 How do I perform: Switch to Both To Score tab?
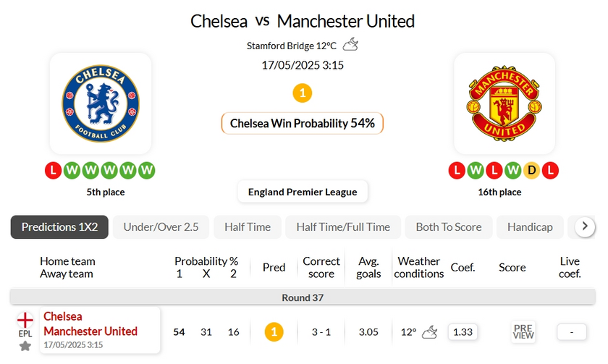click(x=449, y=227)
